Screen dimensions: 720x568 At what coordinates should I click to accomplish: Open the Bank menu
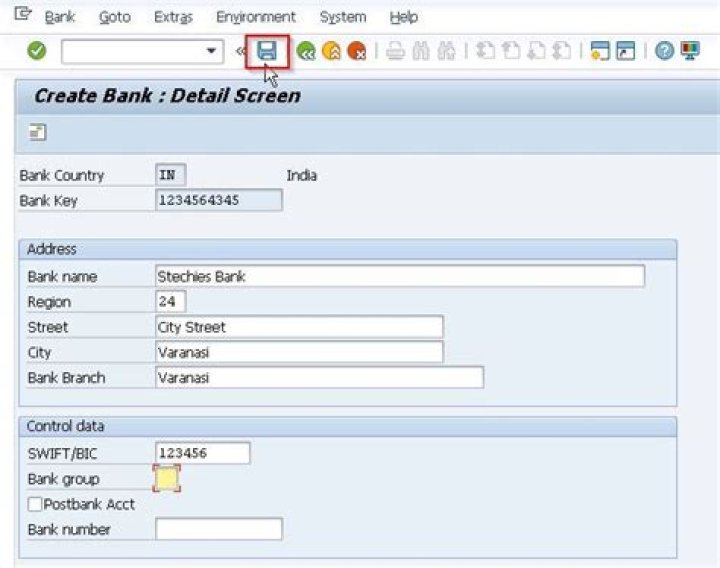coord(60,17)
